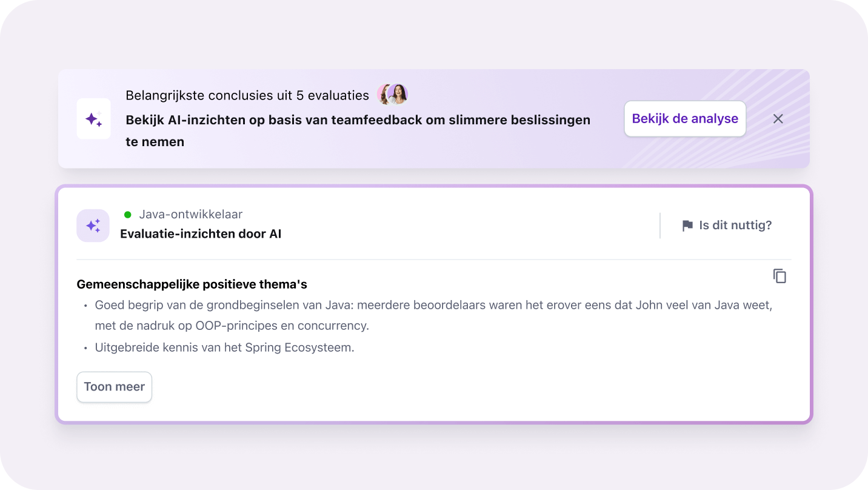Open the analysis via Bekijk de analyse
This screenshot has height=490, width=868.
(x=685, y=119)
